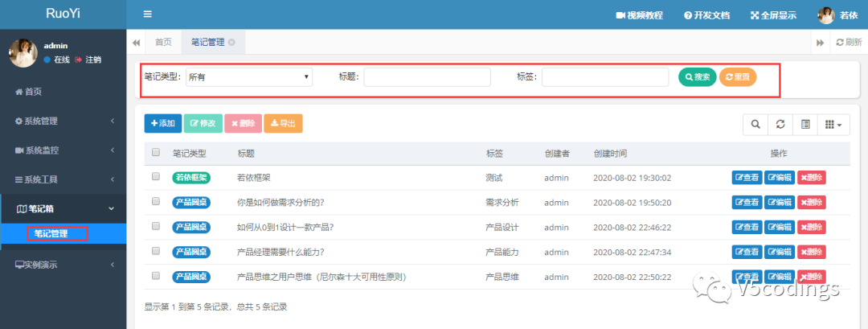
Task: Open the 开发文档 developer docs link
Action: pos(707,15)
